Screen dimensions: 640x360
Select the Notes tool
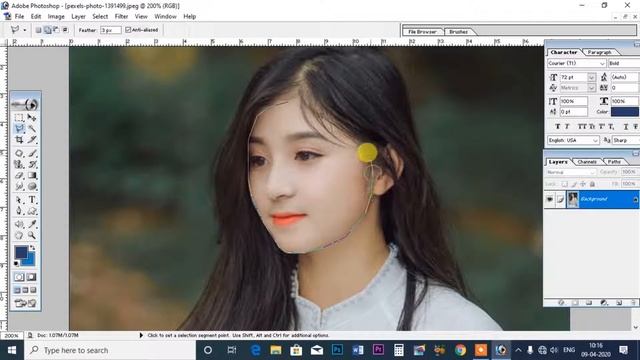point(19,224)
